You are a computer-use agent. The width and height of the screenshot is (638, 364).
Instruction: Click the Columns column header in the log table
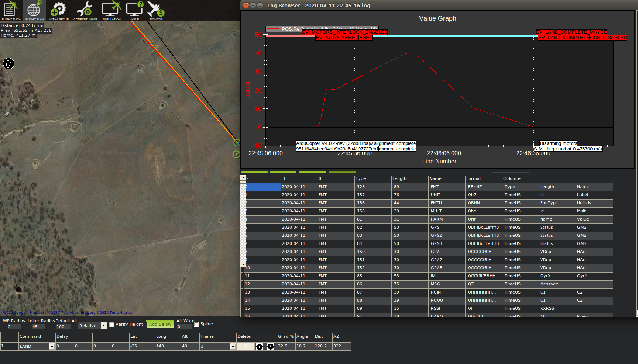tap(521, 179)
